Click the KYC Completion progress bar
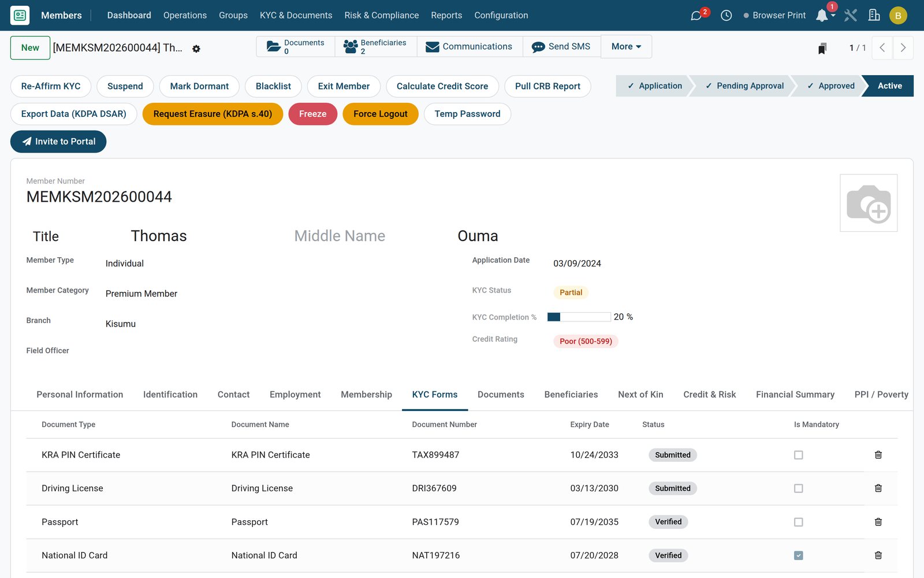This screenshot has height=578, width=924. 579,317
